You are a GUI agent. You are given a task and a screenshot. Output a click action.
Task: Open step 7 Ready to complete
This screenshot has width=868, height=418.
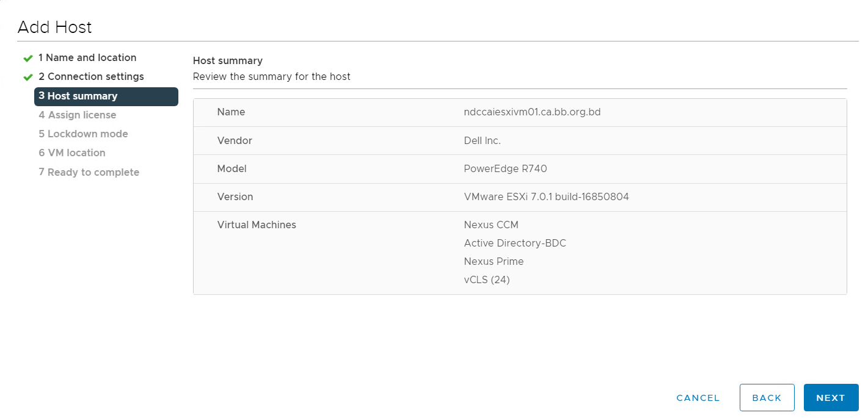point(89,173)
